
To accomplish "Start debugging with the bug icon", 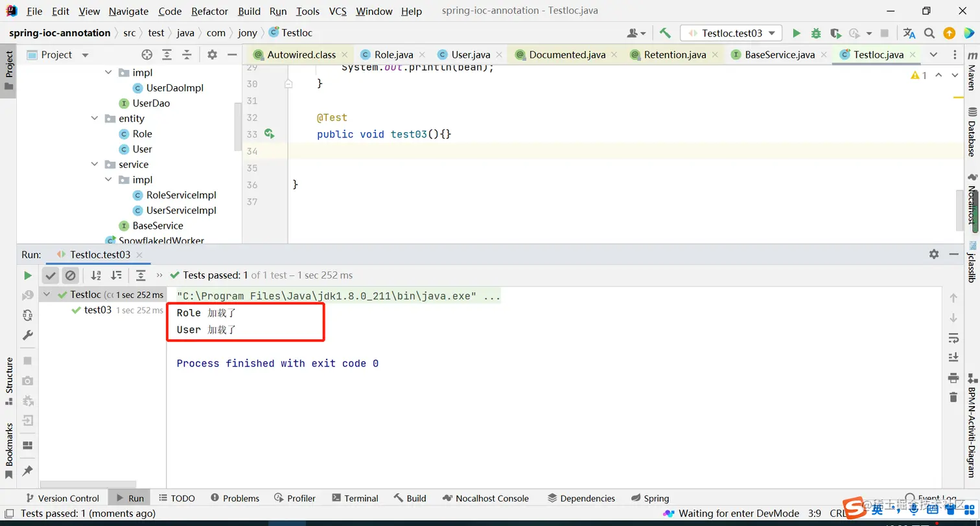I will pos(816,33).
